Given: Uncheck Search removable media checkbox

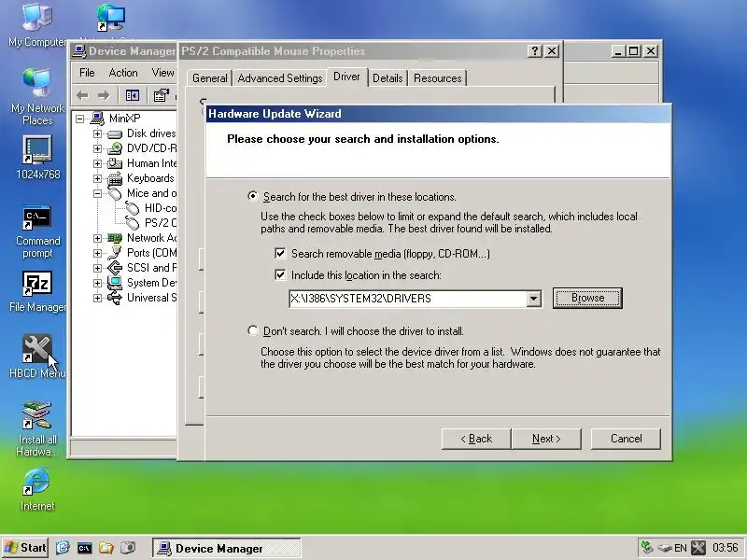Looking at the screenshot, I should point(281,253).
